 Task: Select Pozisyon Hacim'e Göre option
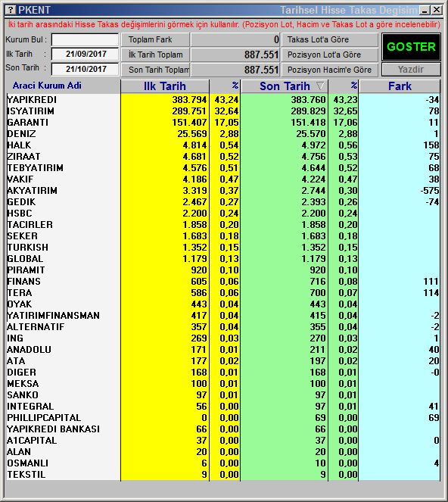tap(330, 70)
